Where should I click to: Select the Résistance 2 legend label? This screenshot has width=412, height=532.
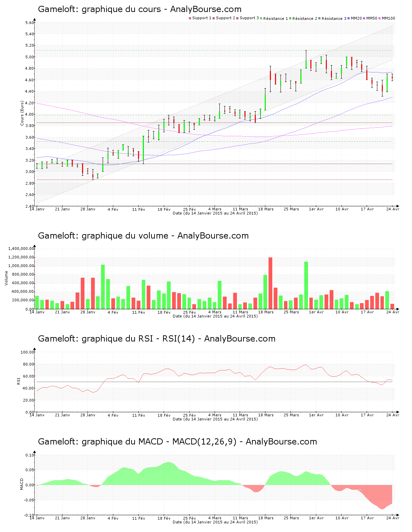tap(305, 19)
